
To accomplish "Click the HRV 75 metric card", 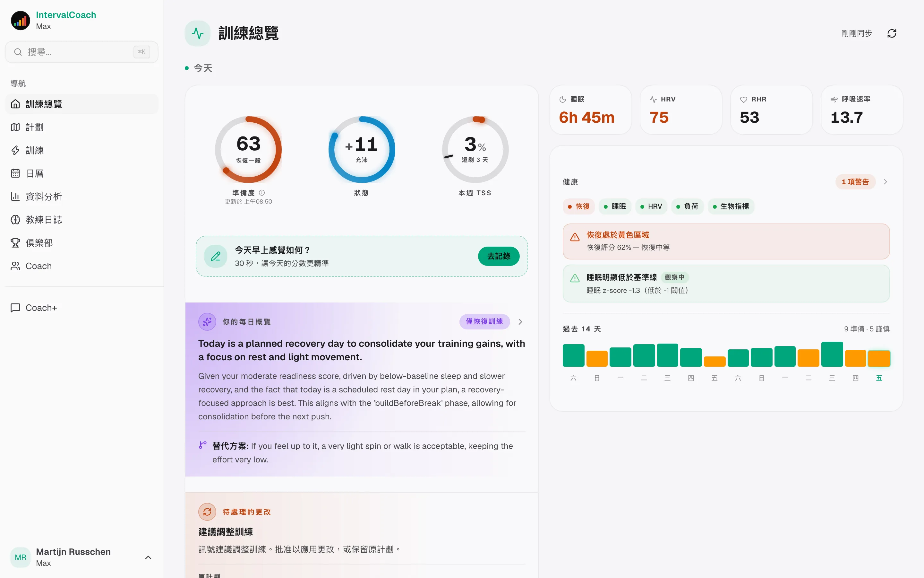I will pos(681,110).
